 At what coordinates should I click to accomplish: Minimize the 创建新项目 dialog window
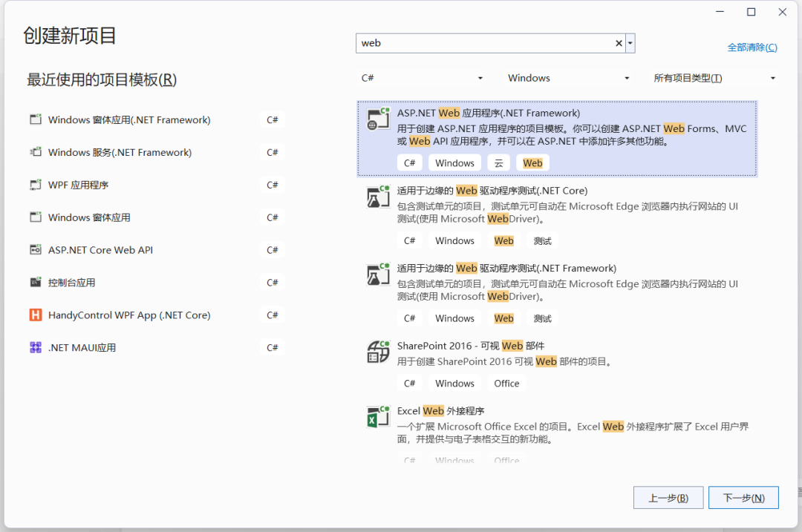(720, 12)
